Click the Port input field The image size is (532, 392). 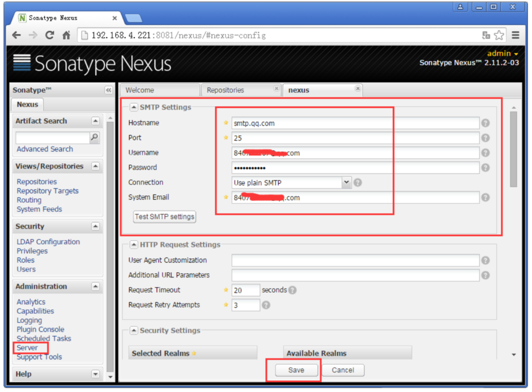[356, 138]
